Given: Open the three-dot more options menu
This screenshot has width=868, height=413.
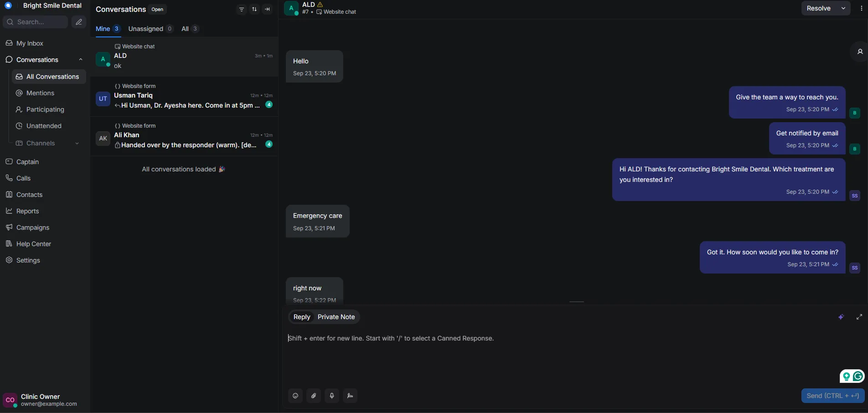Looking at the screenshot, I should [x=861, y=8].
